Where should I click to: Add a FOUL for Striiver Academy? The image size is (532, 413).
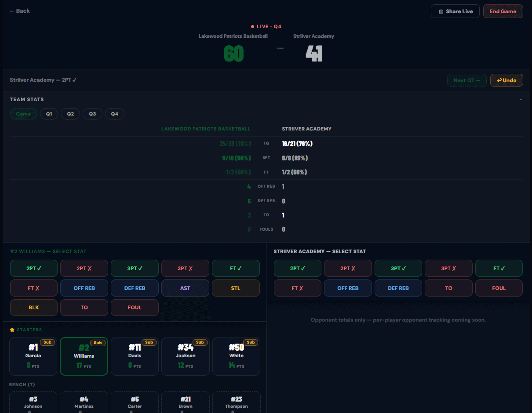(499, 288)
